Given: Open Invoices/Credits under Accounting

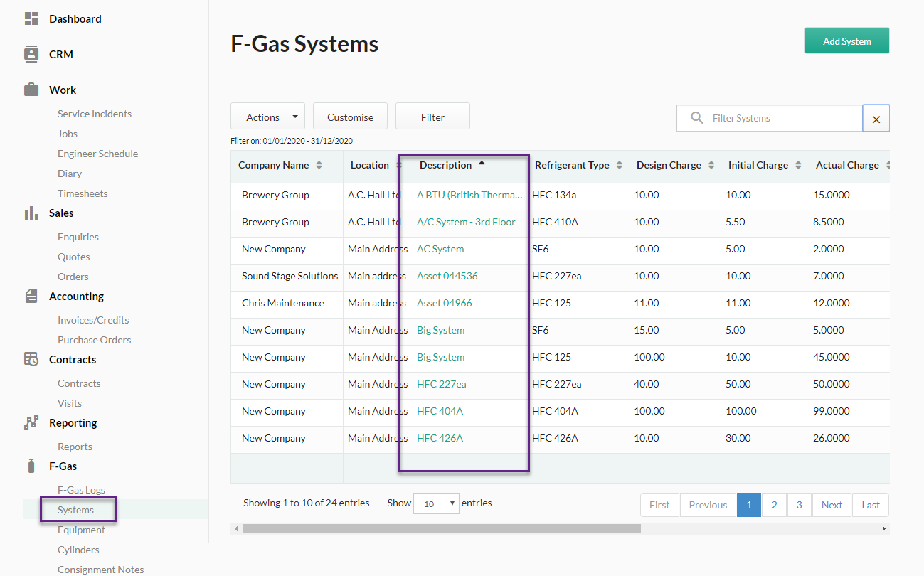Looking at the screenshot, I should 93,320.
